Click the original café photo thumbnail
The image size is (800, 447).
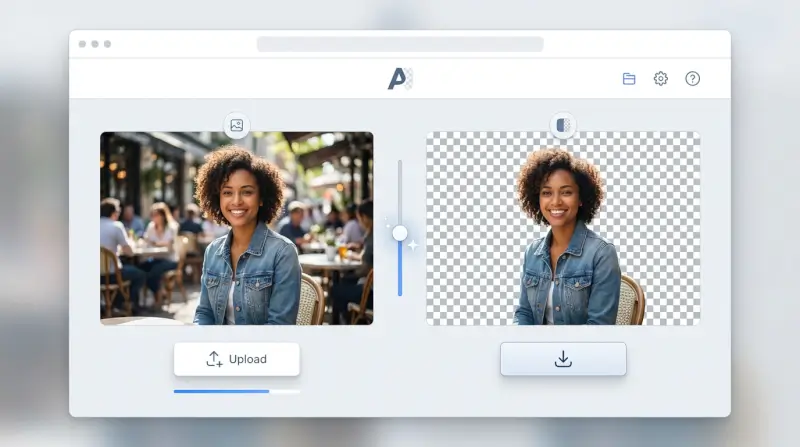(x=237, y=228)
